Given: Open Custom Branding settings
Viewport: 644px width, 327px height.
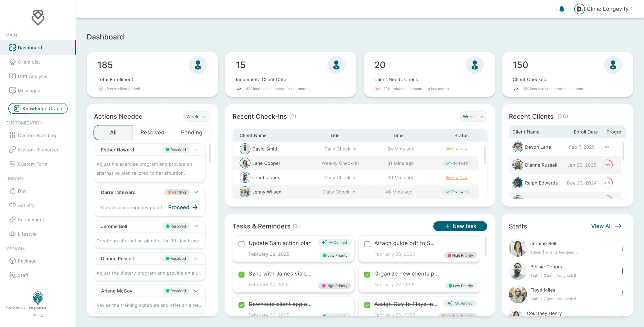Looking at the screenshot, I should pyautogui.click(x=37, y=135).
